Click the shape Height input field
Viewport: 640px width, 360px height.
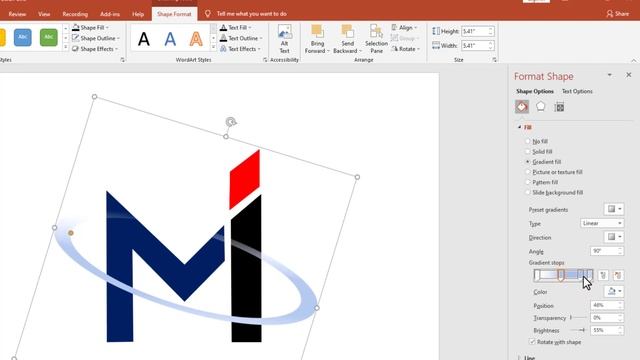click(475, 31)
